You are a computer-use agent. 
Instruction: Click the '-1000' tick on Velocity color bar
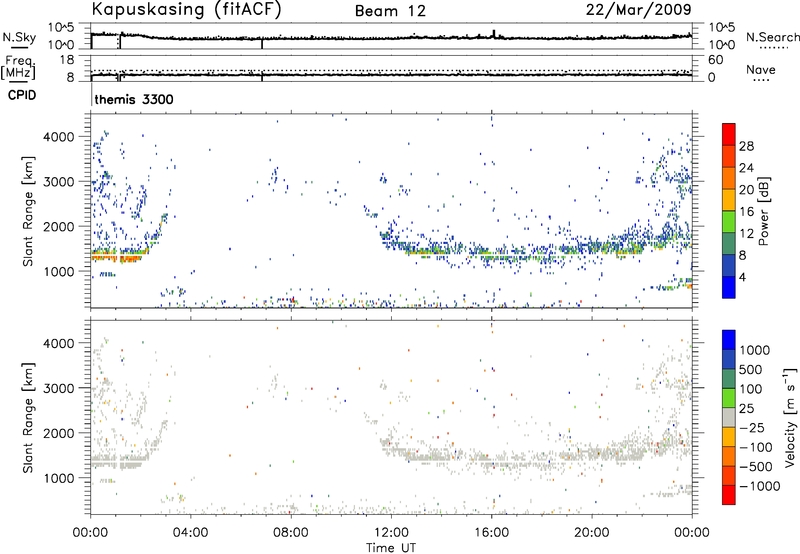pyautogui.click(x=760, y=486)
